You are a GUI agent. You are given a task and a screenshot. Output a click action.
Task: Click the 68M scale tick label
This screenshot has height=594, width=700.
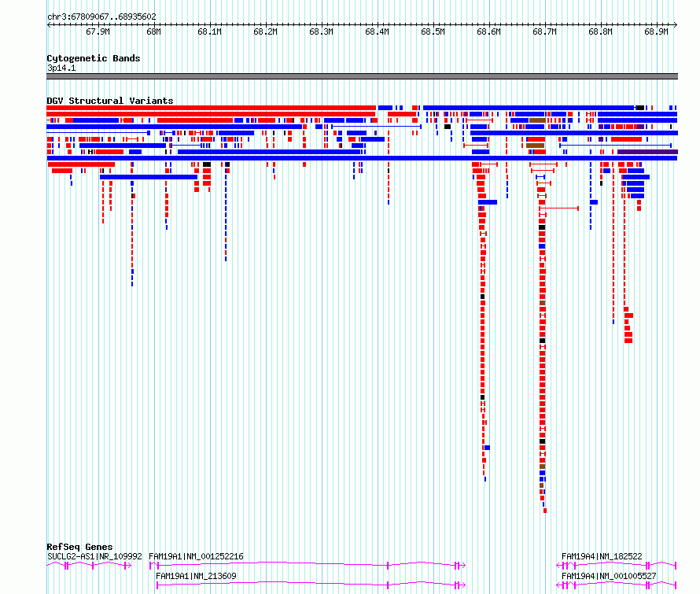tap(153, 31)
